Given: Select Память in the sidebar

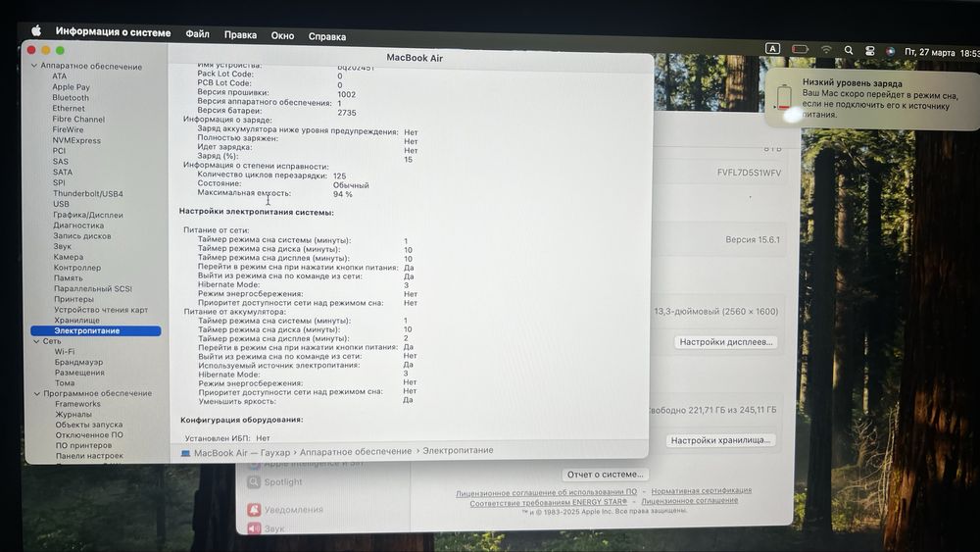Looking at the screenshot, I should pos(69,277).
